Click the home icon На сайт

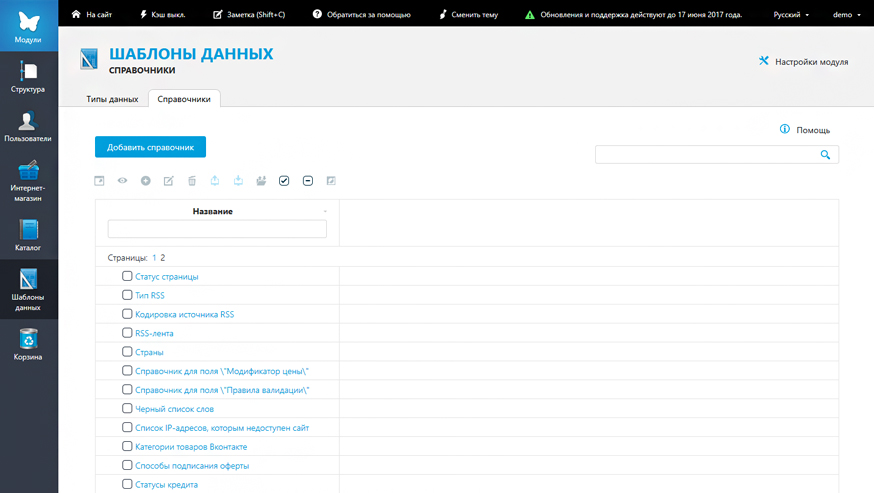pos(76,14)
